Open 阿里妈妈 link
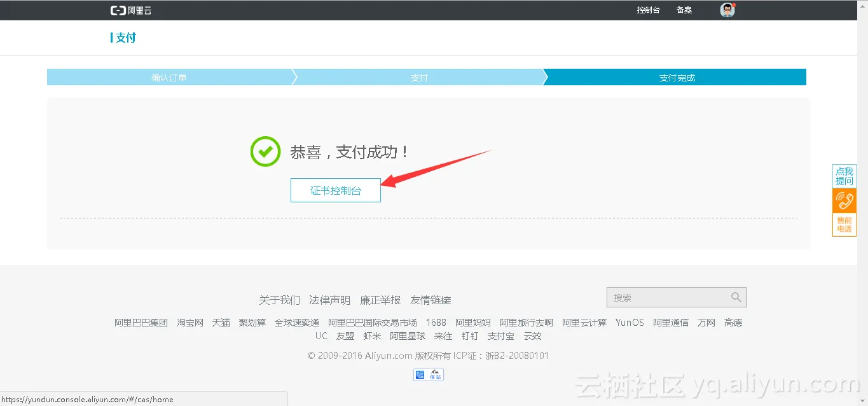 tap(473, 323)
